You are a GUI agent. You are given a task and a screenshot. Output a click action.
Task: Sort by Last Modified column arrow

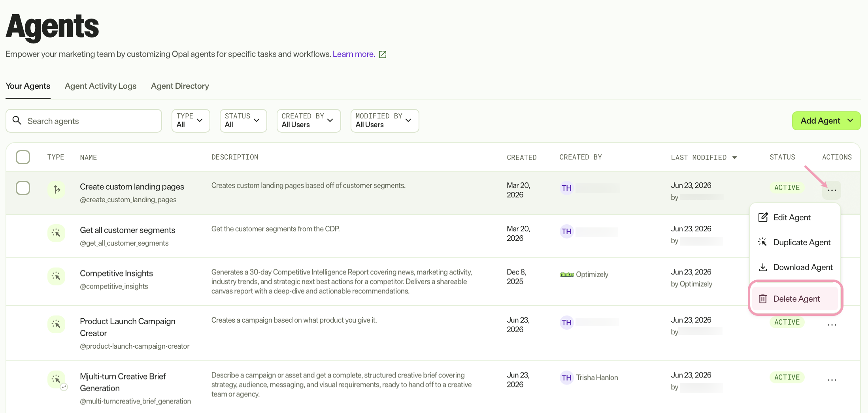pos(734,158)
